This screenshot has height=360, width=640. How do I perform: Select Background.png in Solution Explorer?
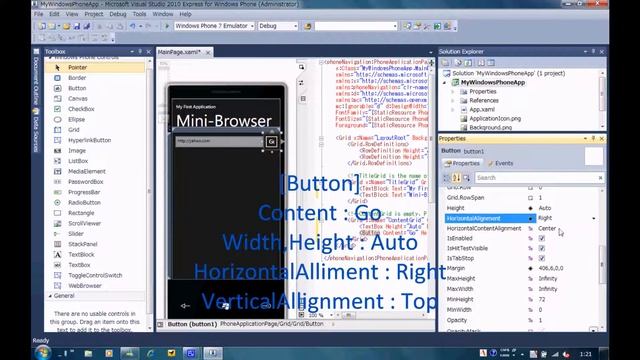[x=490, y=127]
